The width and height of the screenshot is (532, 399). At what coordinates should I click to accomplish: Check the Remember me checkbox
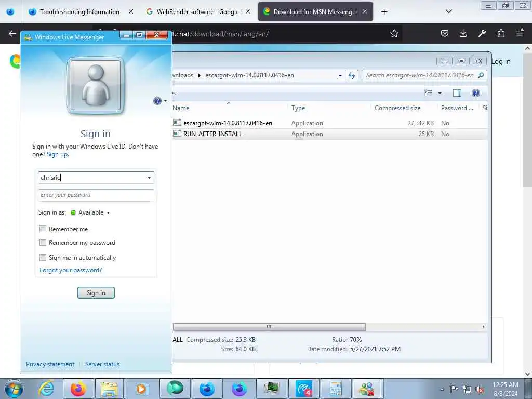(43, 229)
